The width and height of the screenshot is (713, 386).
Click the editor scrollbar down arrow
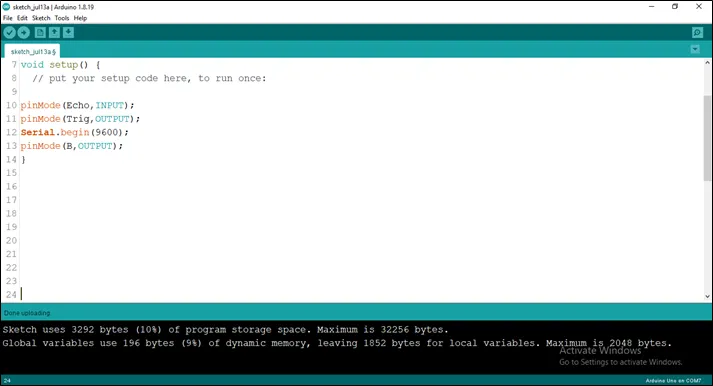point(708,296)
